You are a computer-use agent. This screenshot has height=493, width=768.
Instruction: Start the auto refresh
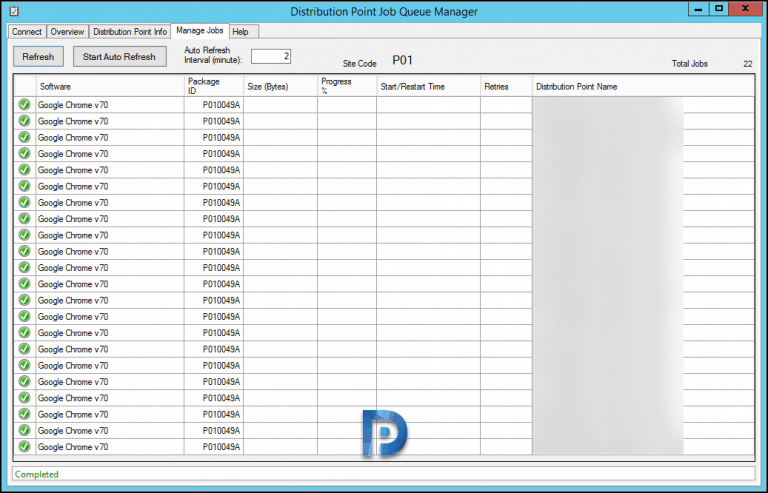[x=120, y=57]
